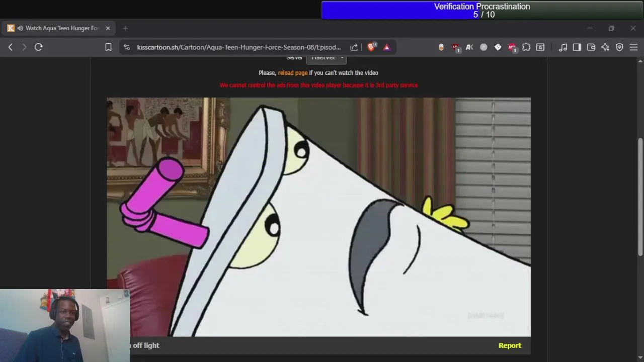644x362 pixels.
Task: Switch to the Watch Aqua Teen Hunger Force tab
Action: pyautogui.click(x=59, y=28)
